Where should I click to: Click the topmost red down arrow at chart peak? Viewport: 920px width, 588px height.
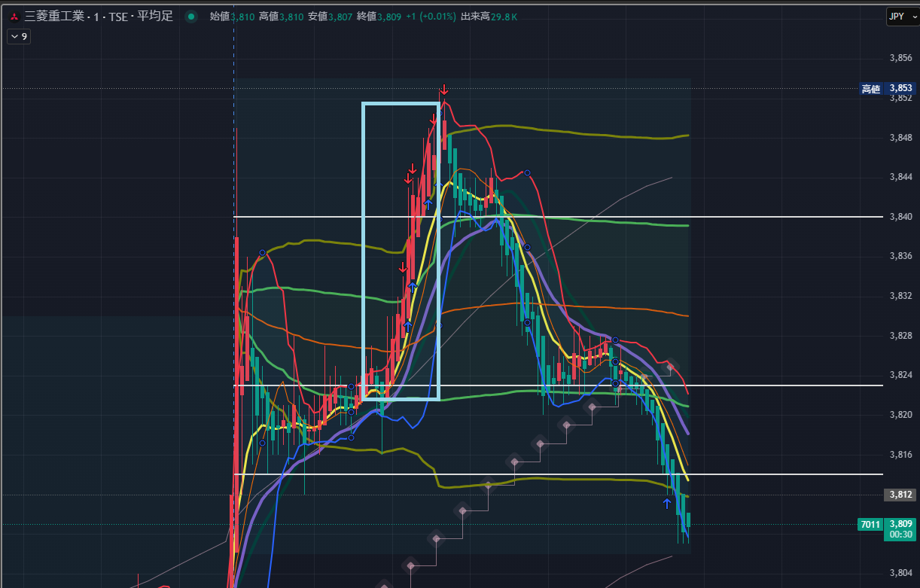pos(444,89)
